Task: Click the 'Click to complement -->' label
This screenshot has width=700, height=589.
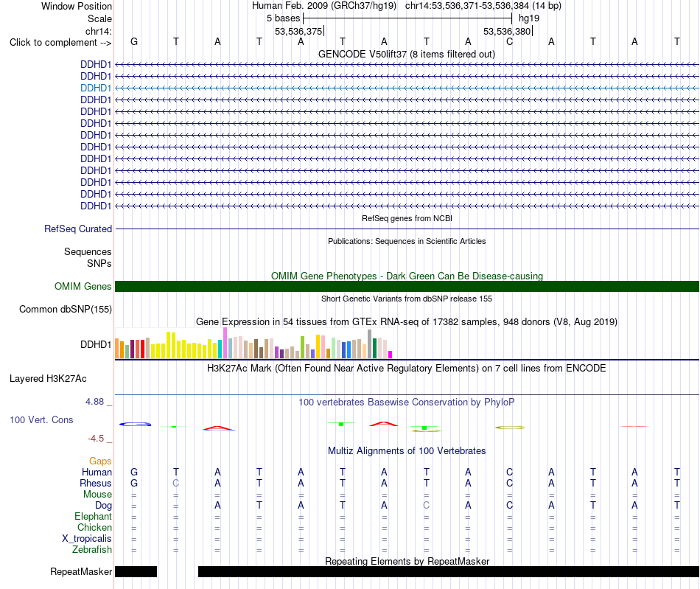Action: (x=60, y=43)
